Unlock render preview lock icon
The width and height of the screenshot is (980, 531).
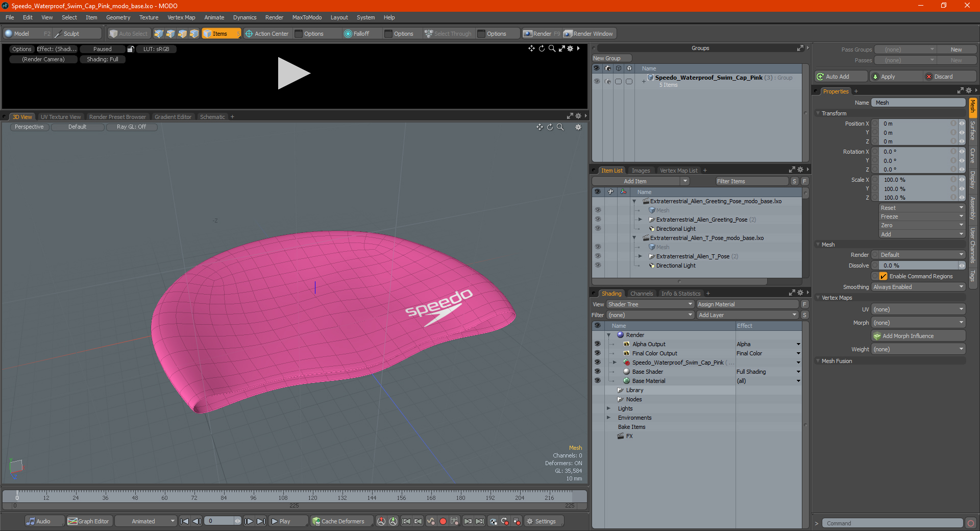[x=131, y=49]
